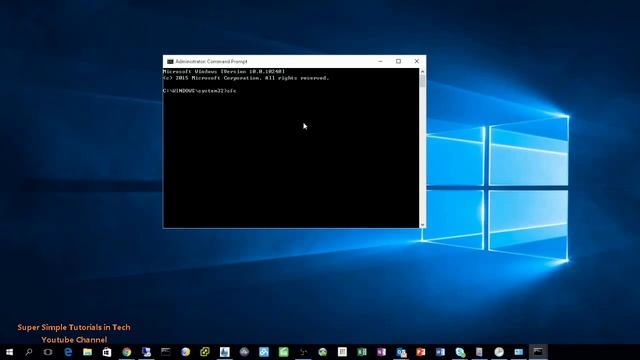Screen dimensions: 640x360
Task: Select the active Command Prompt taskbar icon
Action: pos(538,352)
